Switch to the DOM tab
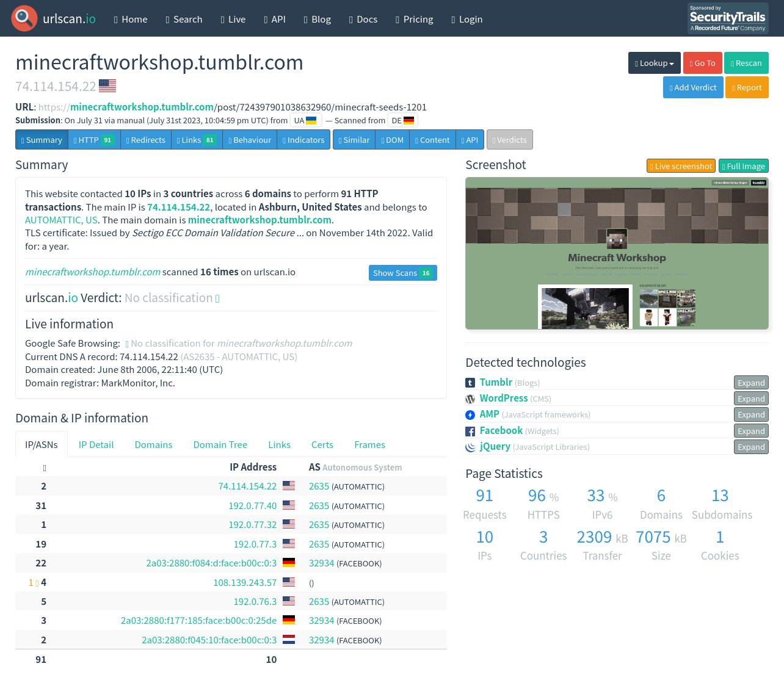Screen dimensions: 784x683 [x=393, y=140]
